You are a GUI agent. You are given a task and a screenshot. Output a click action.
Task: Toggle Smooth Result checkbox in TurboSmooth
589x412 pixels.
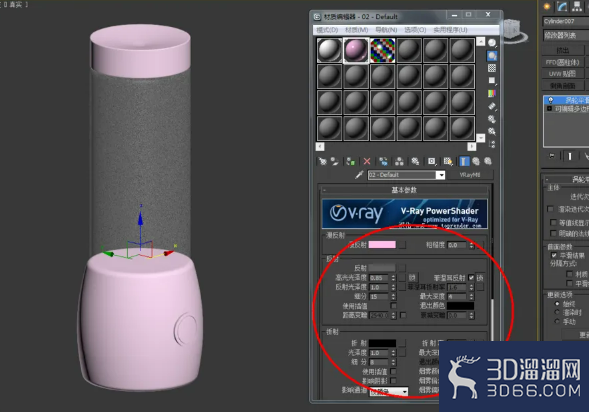(x=554, y=255)
